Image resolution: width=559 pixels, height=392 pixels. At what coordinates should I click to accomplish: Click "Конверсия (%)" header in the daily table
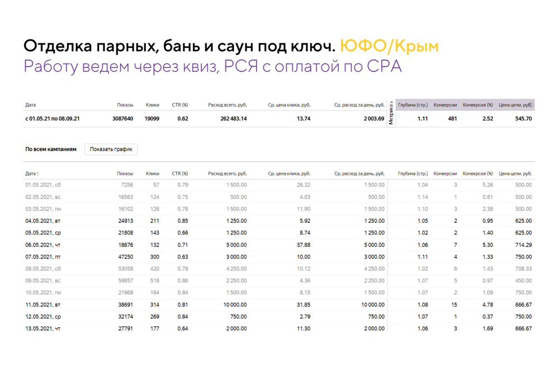478,174
